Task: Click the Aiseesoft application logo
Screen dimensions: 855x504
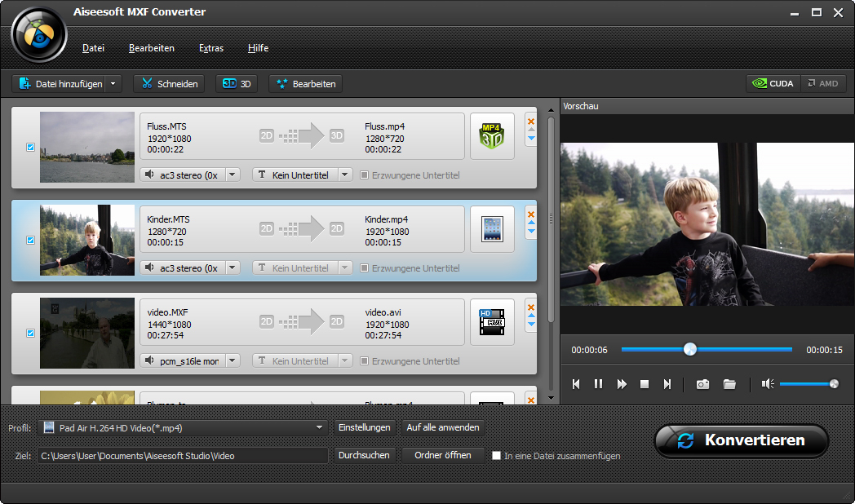Action: pyautogui.click(x=39, y=35)
